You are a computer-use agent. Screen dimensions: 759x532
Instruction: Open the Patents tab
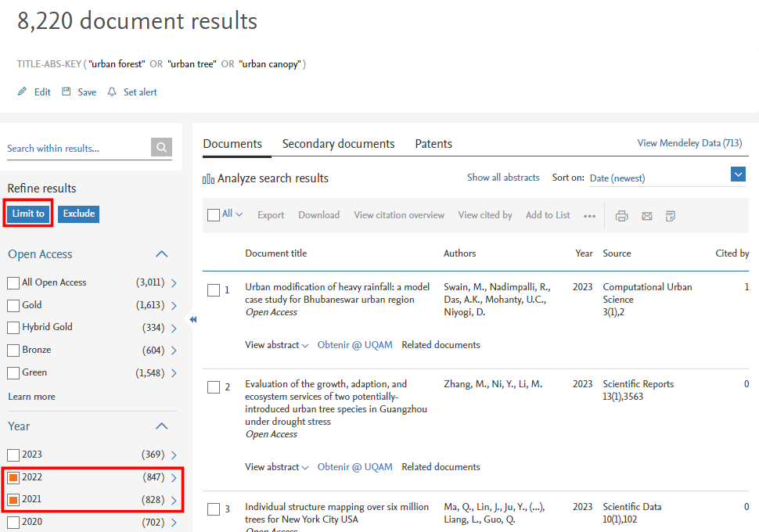[433, 144]
